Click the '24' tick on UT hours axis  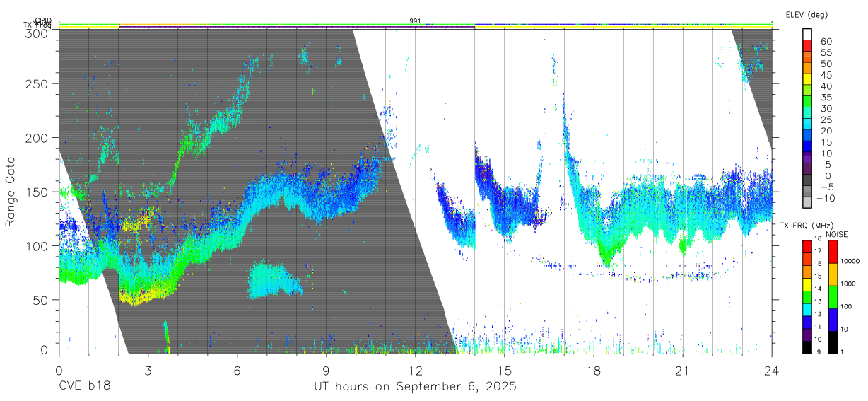point(771,370)
